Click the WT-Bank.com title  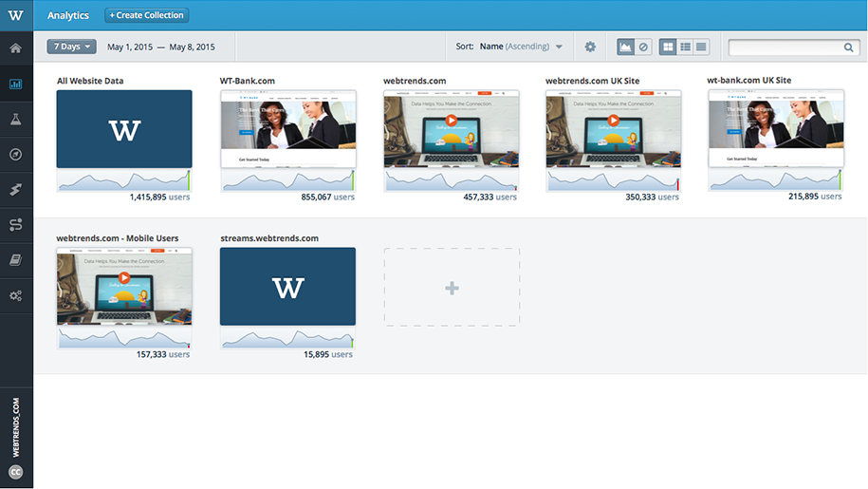(247, 81)
